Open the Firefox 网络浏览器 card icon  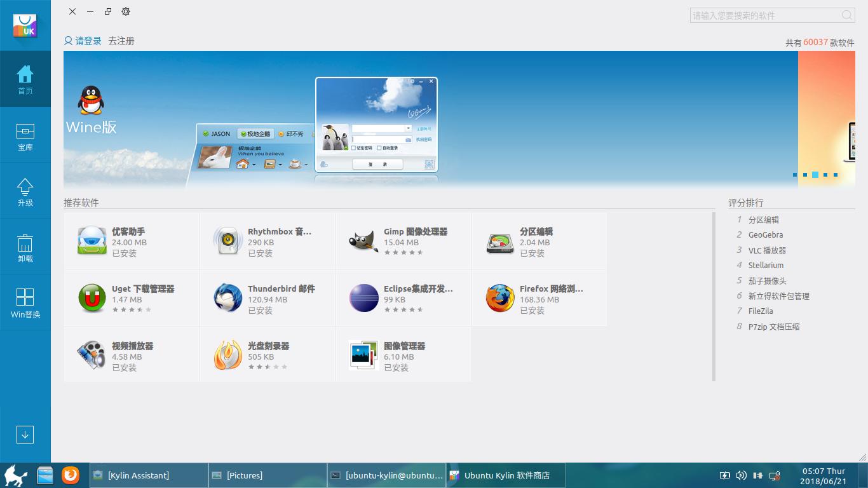click(500, 298)
